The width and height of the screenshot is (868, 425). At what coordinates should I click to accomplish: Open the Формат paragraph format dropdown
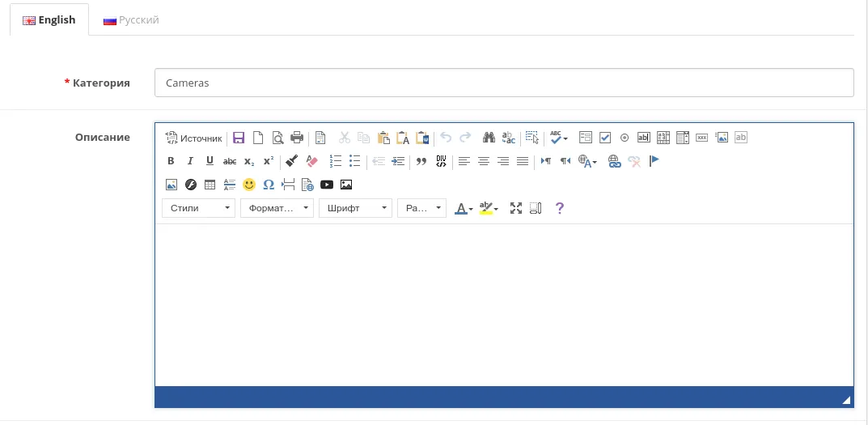pyautogui.click(x=277, y=208)
